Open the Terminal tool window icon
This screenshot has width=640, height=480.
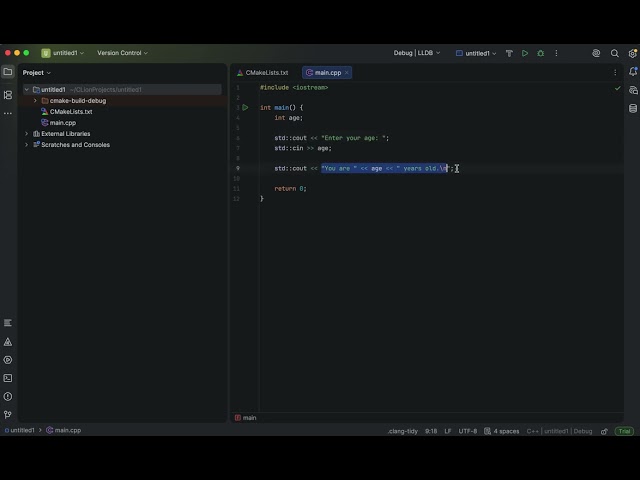(8, 378)
